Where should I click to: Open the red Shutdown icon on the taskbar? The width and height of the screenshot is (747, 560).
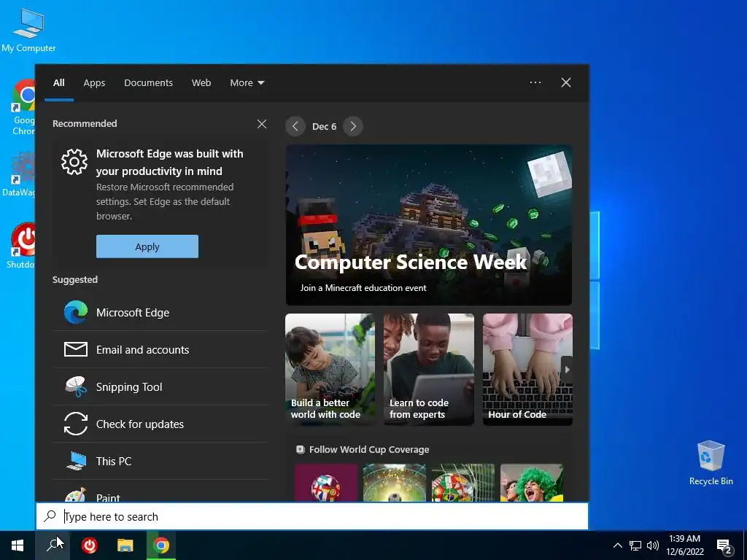click(x=89, y=545)
